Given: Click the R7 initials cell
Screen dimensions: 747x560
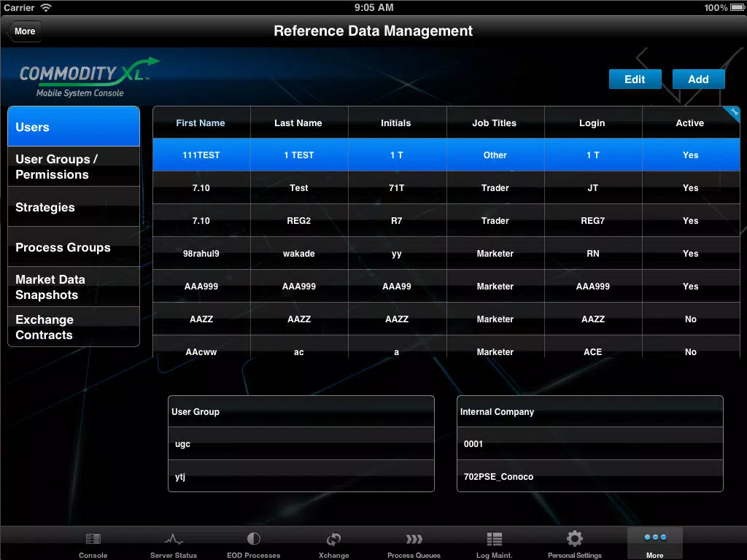Looking at the screenshot, I should click(397, 220).
